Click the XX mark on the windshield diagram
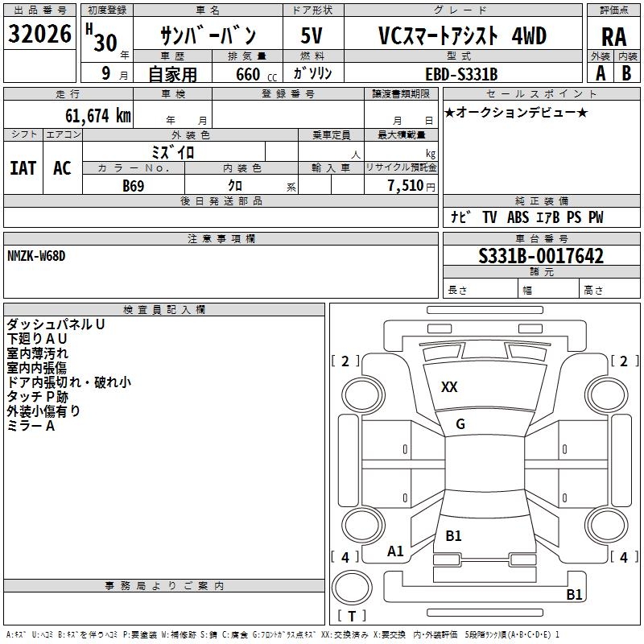 (449, 387)
